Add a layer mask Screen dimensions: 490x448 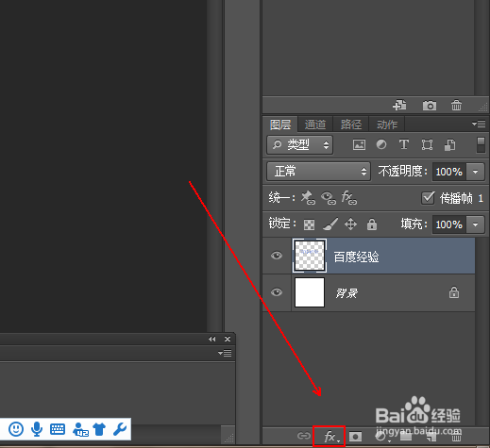coord(356,437)
